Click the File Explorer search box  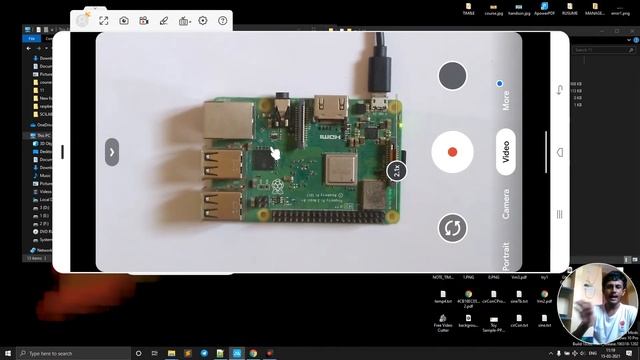(x=603, y=50)
